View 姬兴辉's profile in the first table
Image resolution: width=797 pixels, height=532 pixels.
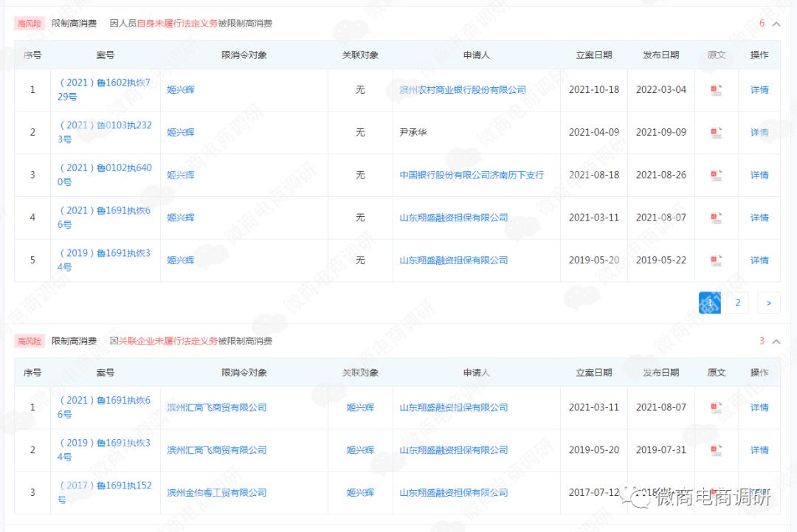[179, 89]
